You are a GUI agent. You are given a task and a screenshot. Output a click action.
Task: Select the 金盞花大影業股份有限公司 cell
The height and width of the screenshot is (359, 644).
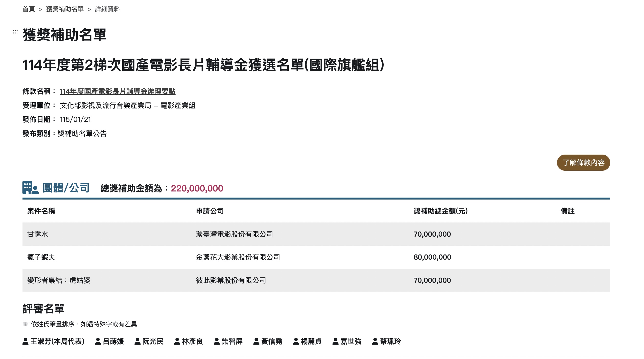pyautogui.click(x=238, y=257)
